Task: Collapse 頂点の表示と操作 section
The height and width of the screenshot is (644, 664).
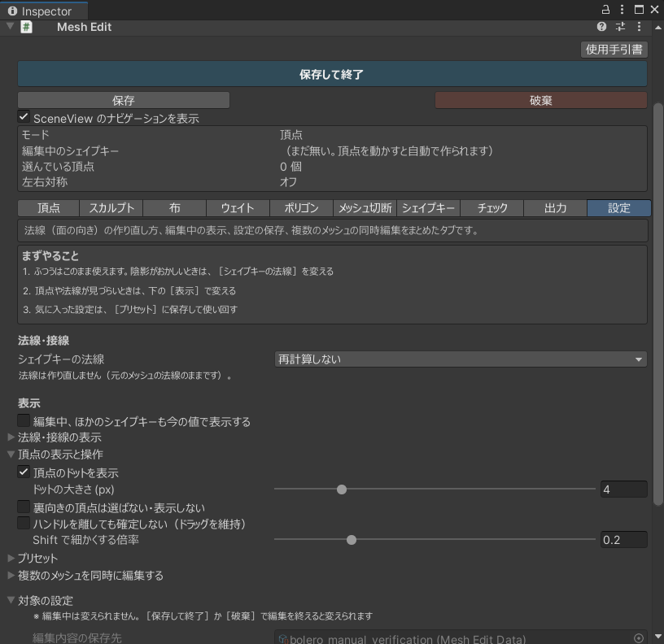Action: click(11, 454)
